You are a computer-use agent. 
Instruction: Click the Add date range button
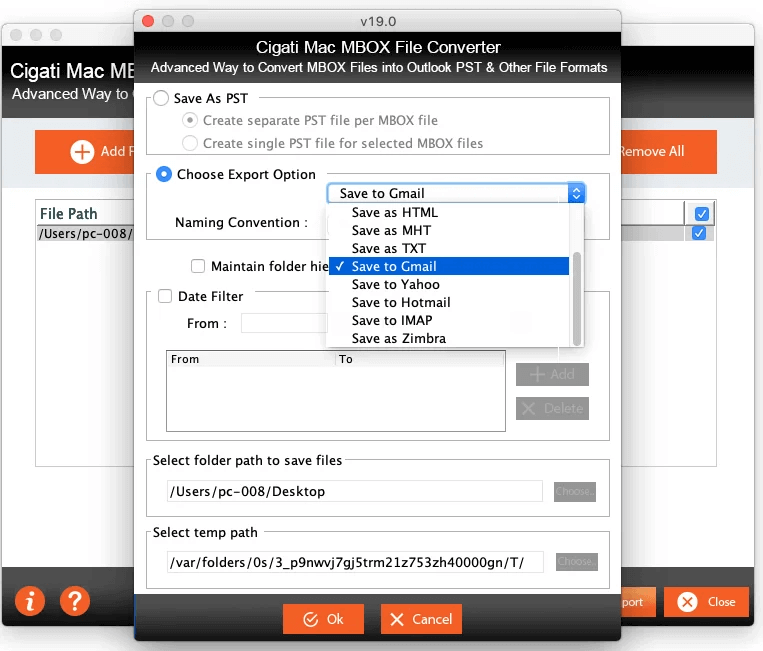(x=552, y=374)
